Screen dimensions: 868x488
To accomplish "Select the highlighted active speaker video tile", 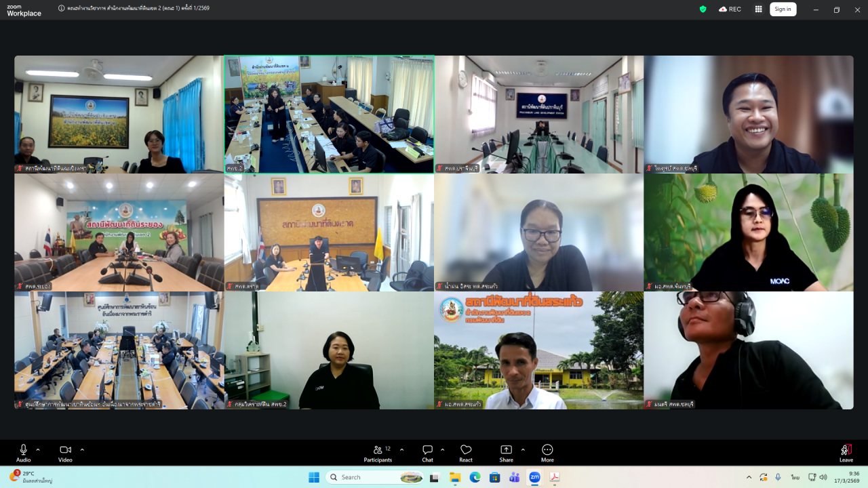I will pyautogui.click(x=329, y=115).
